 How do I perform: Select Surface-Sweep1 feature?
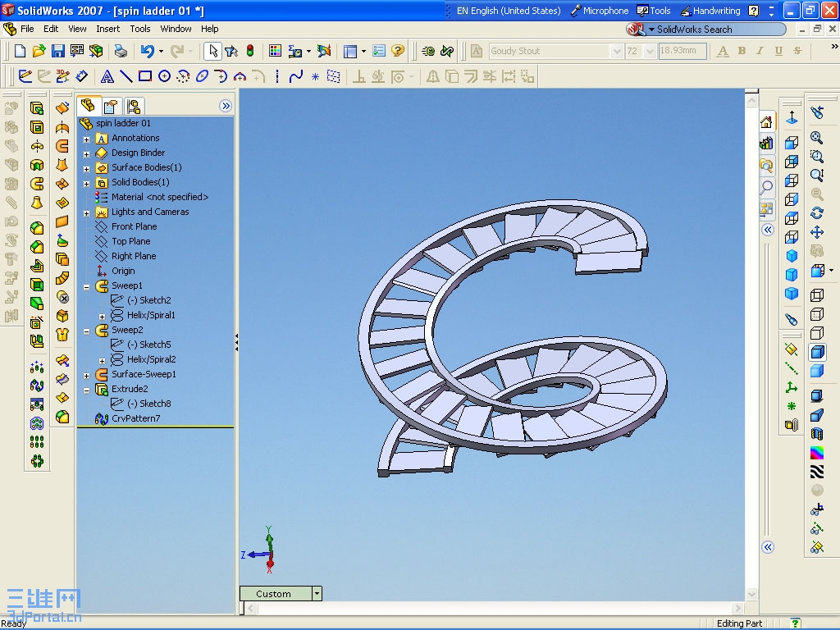tap(144, 374)
